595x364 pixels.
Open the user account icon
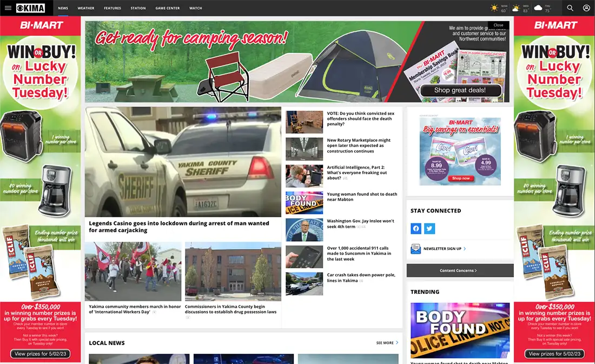point(586,8)
